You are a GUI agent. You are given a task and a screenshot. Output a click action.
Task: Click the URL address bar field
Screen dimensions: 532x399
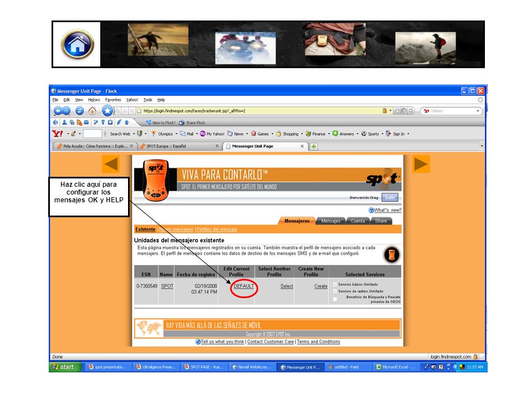[x=259, y=111]
